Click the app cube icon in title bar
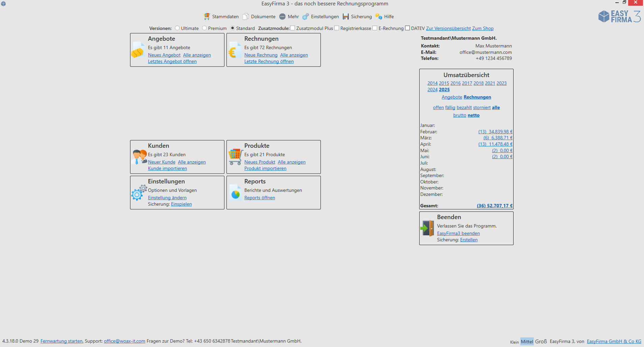 click(3, 4)
